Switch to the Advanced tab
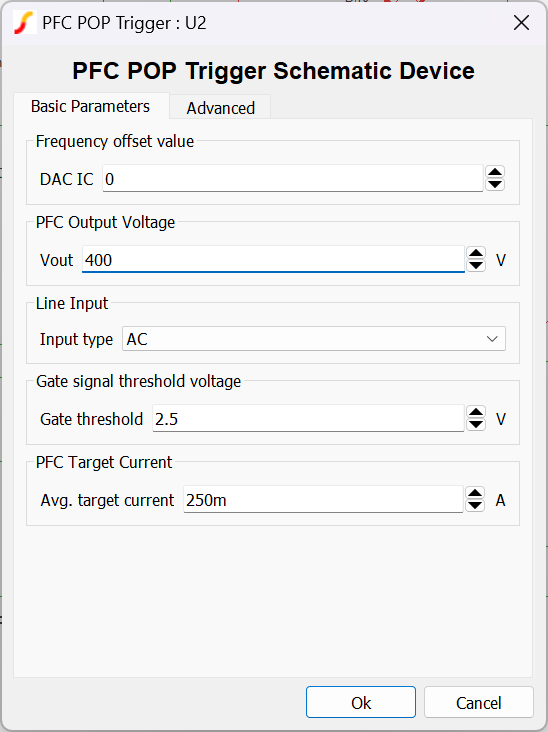 pyautogui.click(x=220, y=108)
